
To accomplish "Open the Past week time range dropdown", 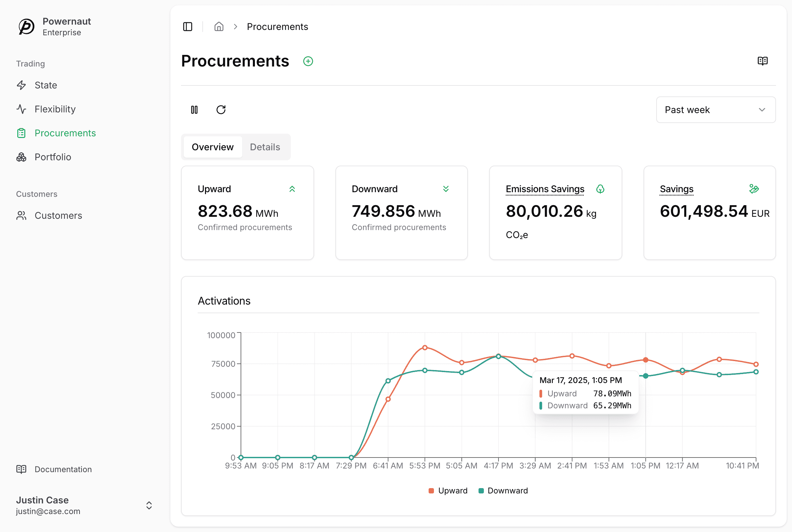I will click(x=715, y=110).
